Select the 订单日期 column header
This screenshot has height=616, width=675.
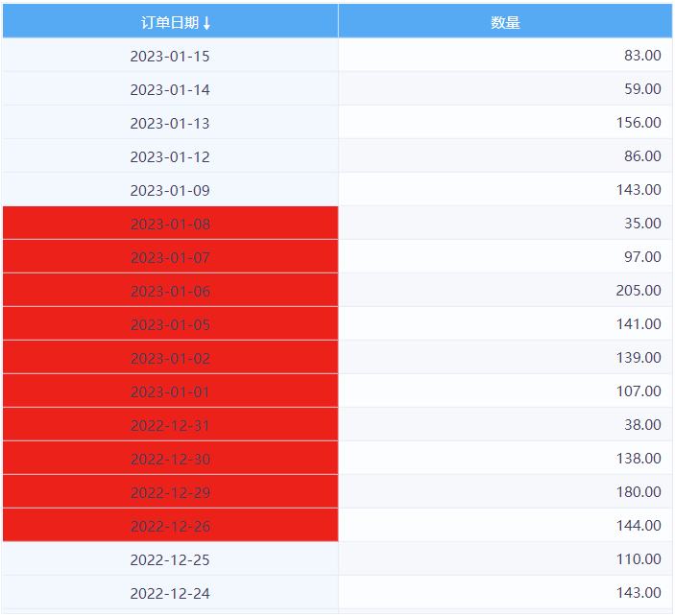(171, 21)
